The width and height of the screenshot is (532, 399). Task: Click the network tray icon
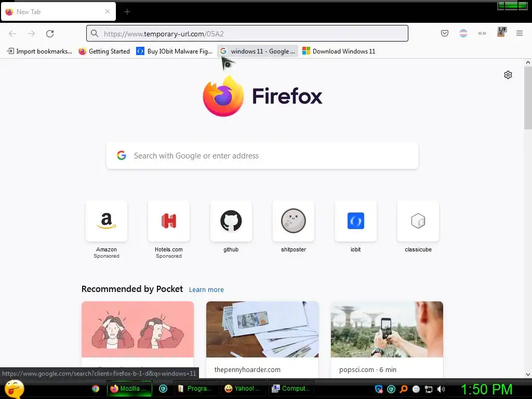429,389
